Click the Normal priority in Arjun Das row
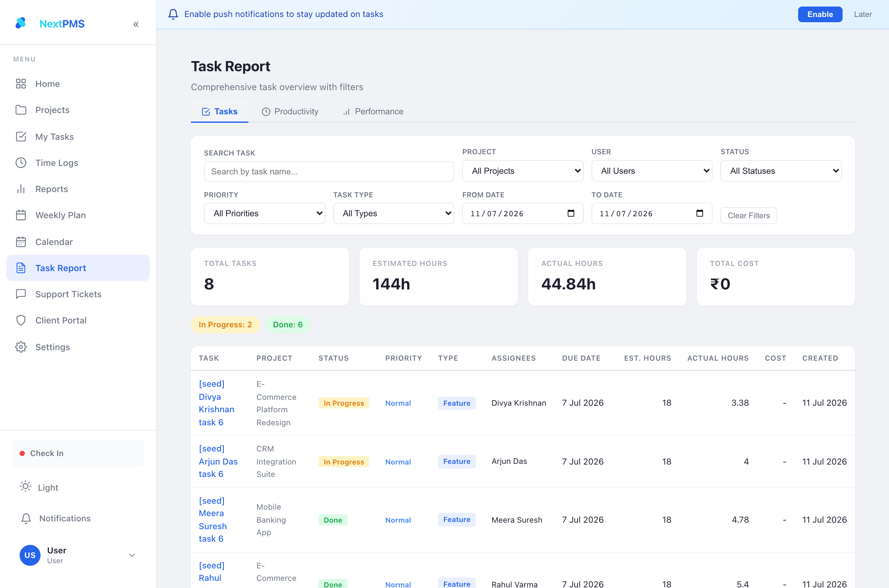Image resolution: width=889 pixels, height=588 pixels. pos(398,462)
